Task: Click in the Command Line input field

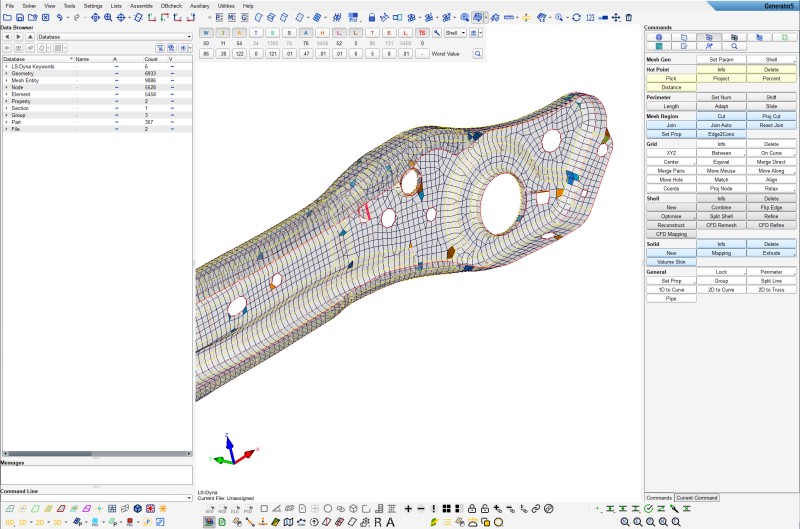Action: 95,497
